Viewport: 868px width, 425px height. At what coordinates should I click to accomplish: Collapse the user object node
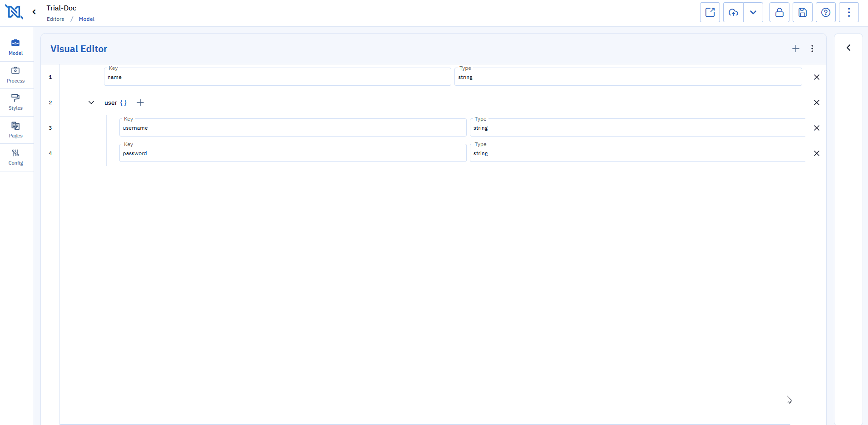tap(91, 103)
